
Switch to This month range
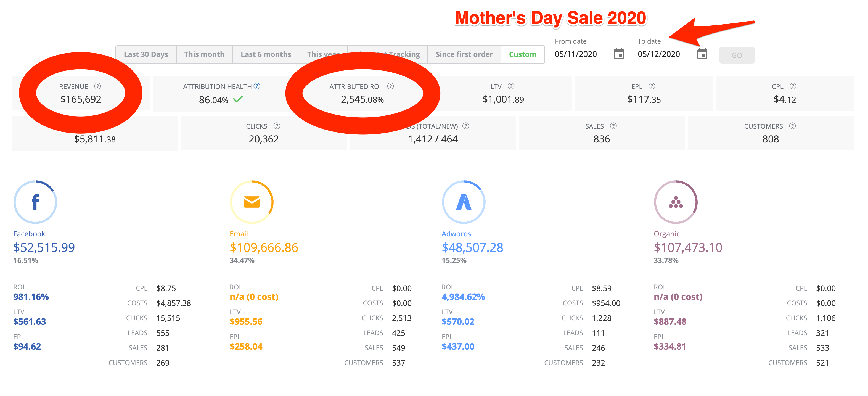[x=204, y=54]
